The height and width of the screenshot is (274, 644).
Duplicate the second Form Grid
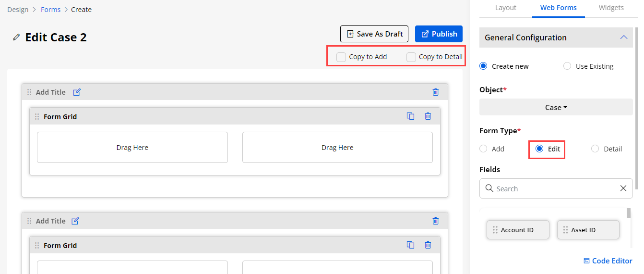[410, 245]
